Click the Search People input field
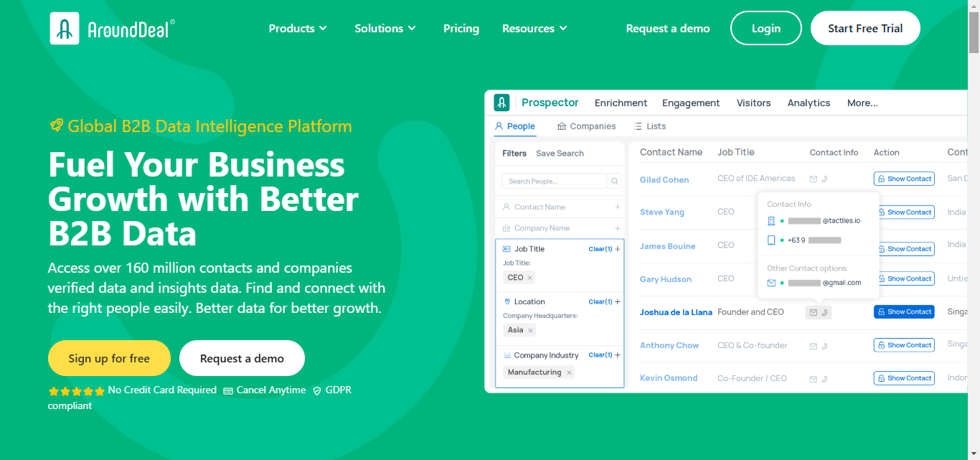This screenshot has width=980, height=460. [554, 181]
